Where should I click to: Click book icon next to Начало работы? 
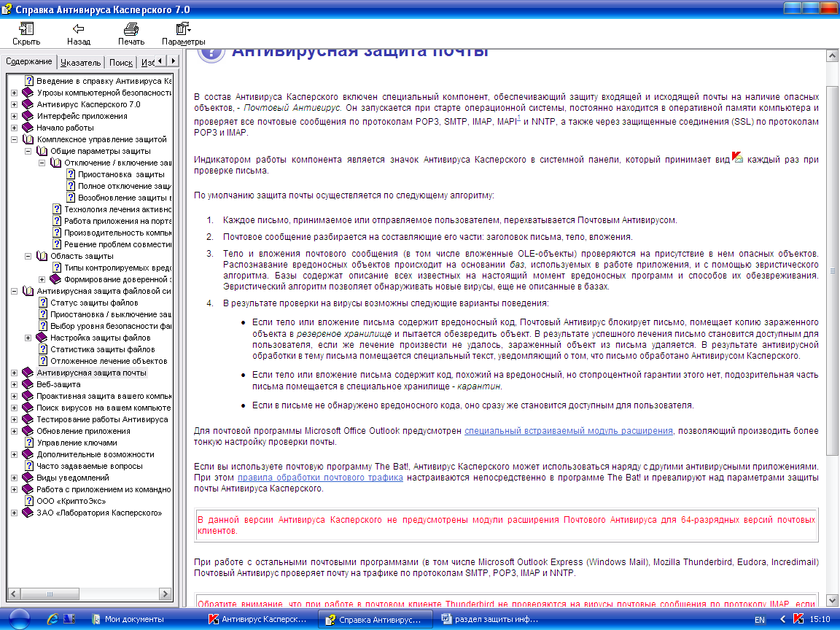[x=28, y=128]
